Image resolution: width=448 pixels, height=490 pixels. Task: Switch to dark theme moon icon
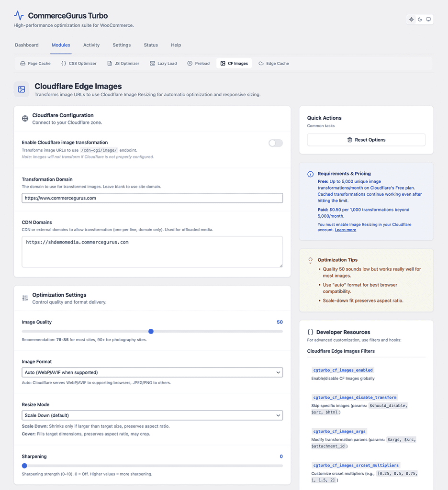pos(420,19)
